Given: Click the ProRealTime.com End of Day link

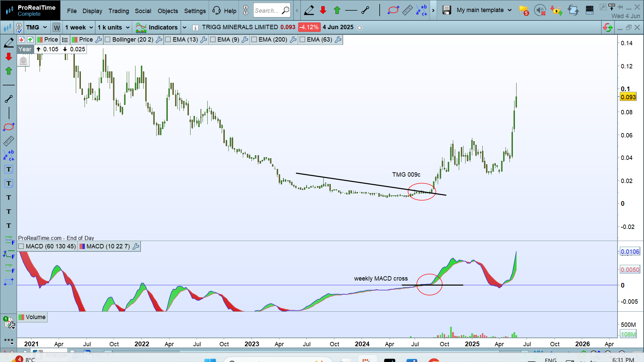Looking at the screenshot, I should tap(56, 238).
